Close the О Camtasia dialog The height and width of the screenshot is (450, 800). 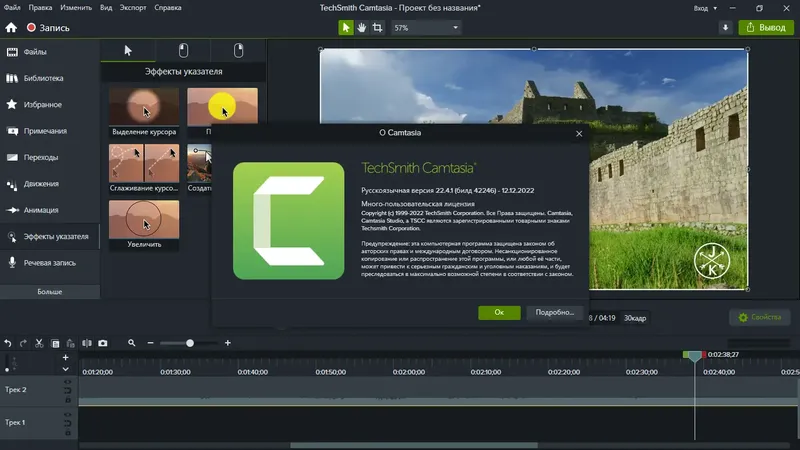[579, 134]
